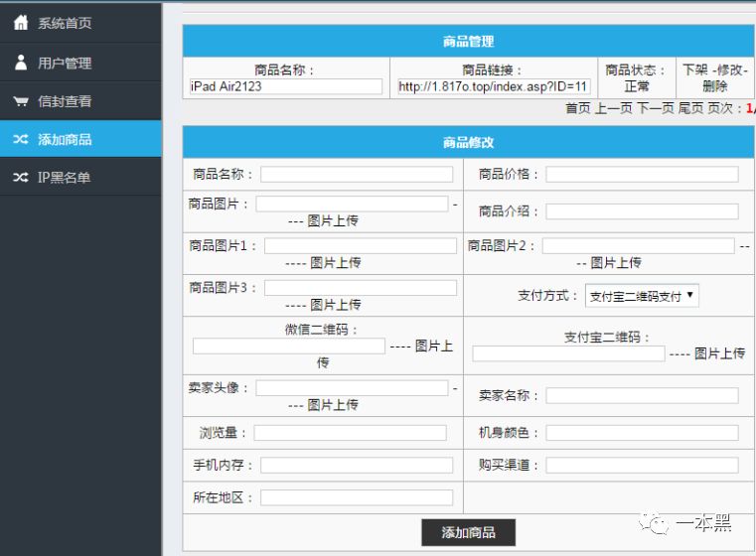The image size is (756, 556).
Task: Focus the 支付宝二维码 input field
Action: pyautogui.click(x=568, y=353)
